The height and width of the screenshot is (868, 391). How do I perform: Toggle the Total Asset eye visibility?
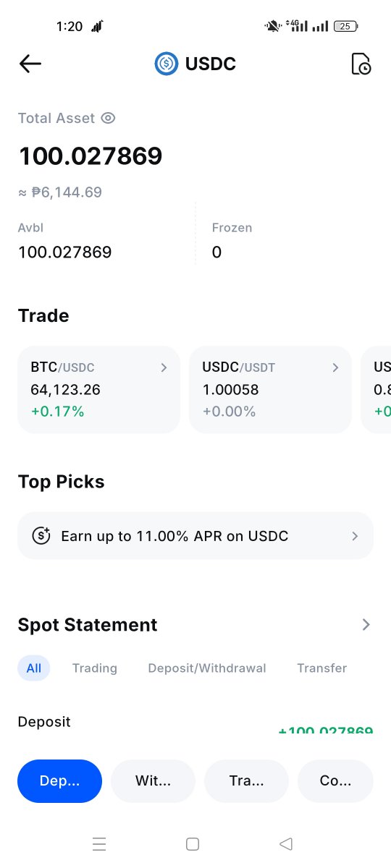click(x=108, y=118)
